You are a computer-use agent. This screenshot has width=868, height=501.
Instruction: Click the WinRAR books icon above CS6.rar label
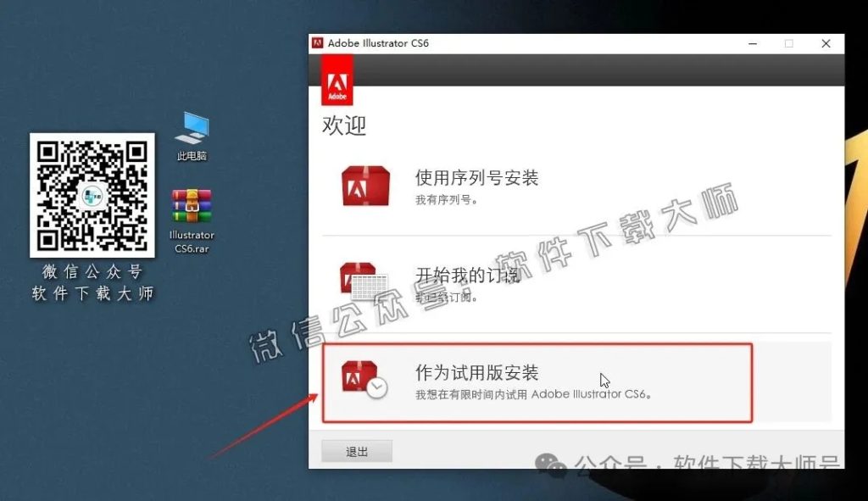(x=192, y=202)
